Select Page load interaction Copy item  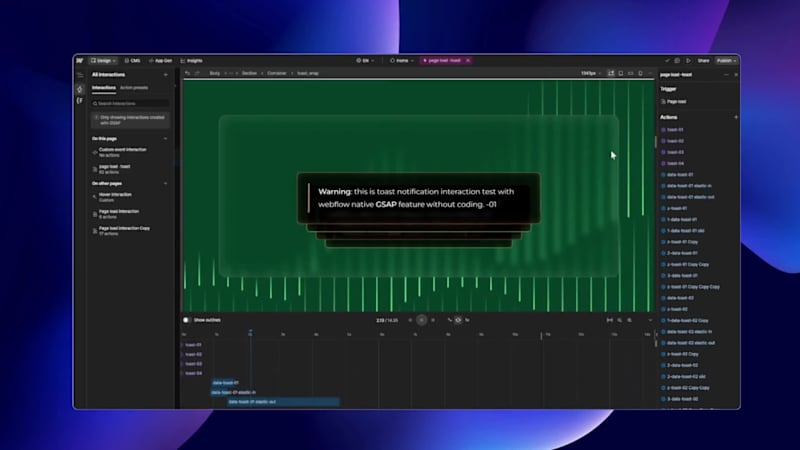130,231
